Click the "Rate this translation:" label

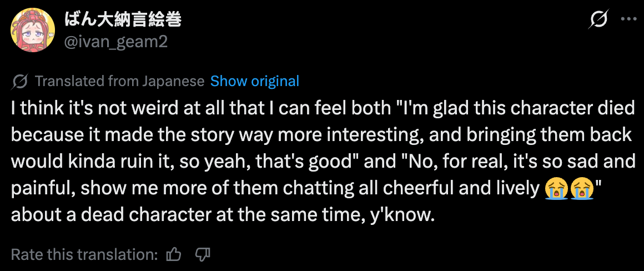click(84, 254)
